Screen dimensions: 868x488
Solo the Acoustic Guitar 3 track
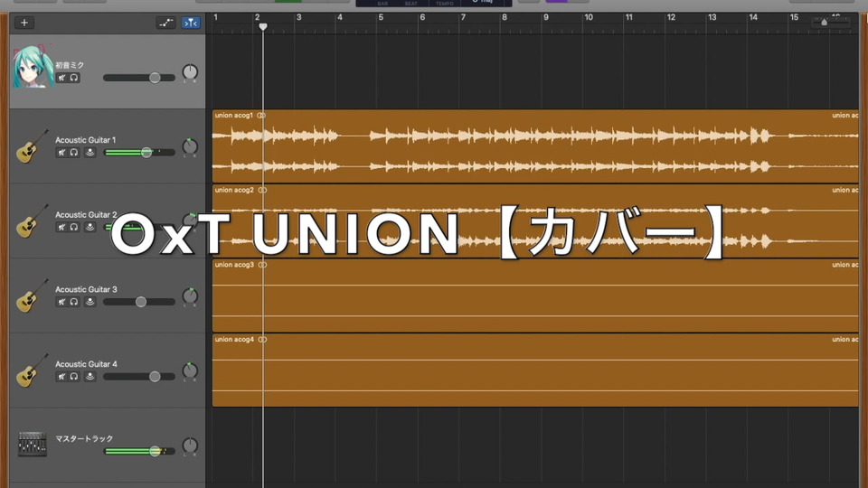[74, 302]
